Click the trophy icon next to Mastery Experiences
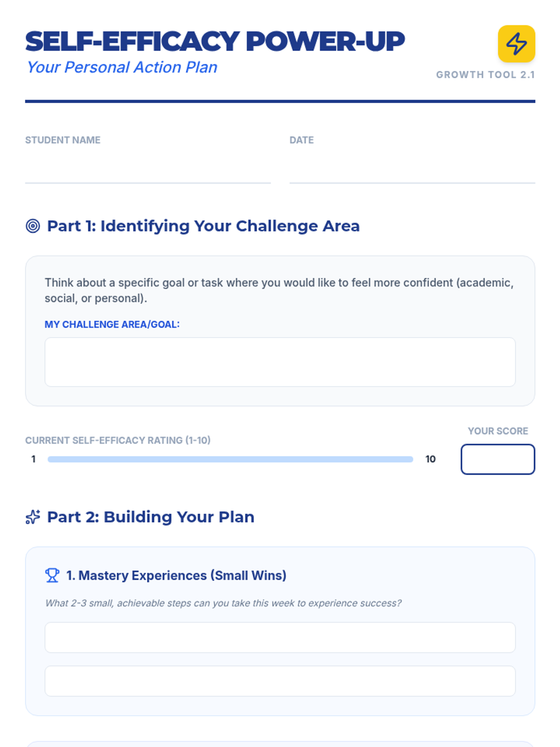 [x=52, y=575]
